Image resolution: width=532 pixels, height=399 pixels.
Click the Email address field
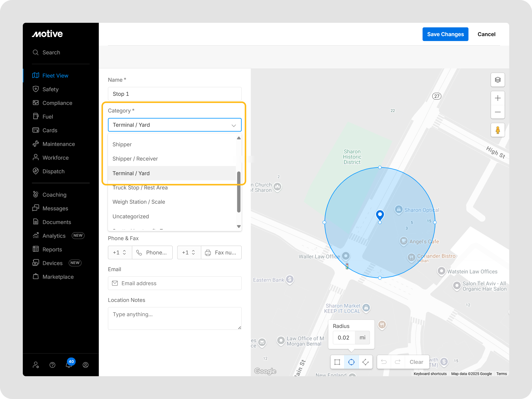coord(175,283)
